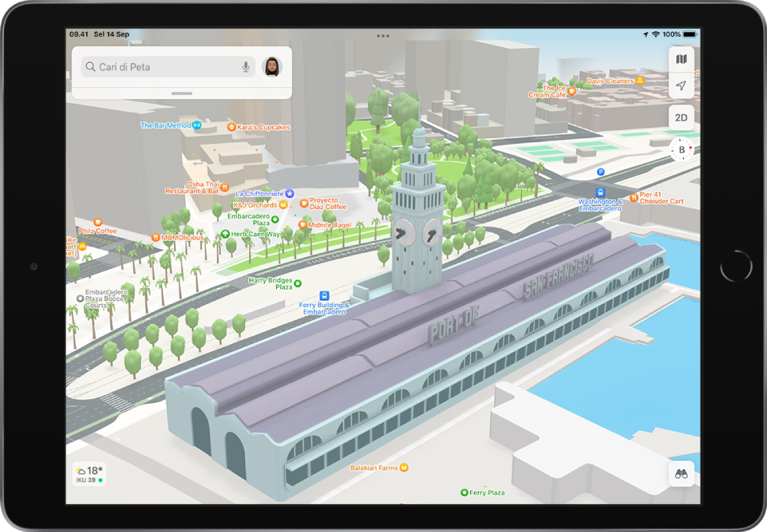Open the user profile avatar
This screenshot has height=532, width=767.
(x=272, y=66)
